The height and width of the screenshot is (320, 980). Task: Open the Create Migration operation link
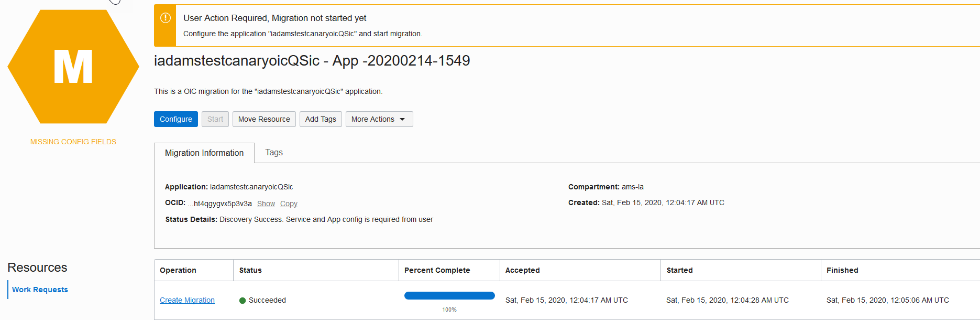187,300
